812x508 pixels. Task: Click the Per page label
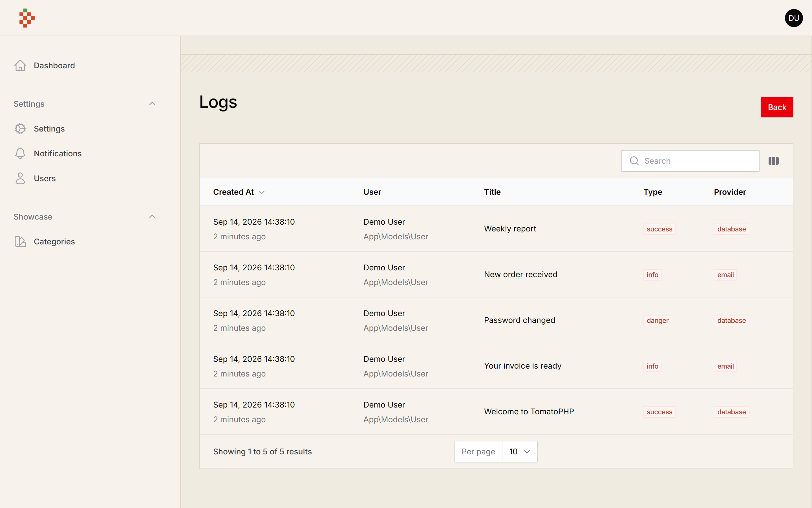point(478,452)
